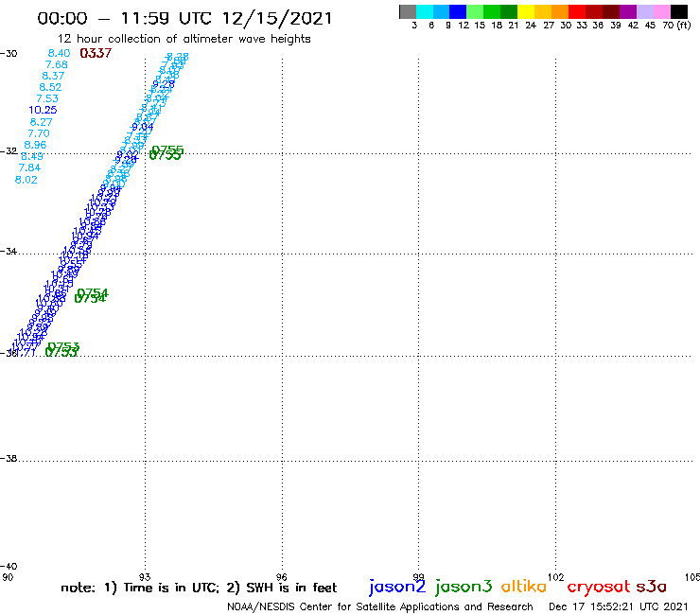The image size is (700, 615).
Task: Click the 9.04 value on the jason2 track
Action: [x=143, y=127]
